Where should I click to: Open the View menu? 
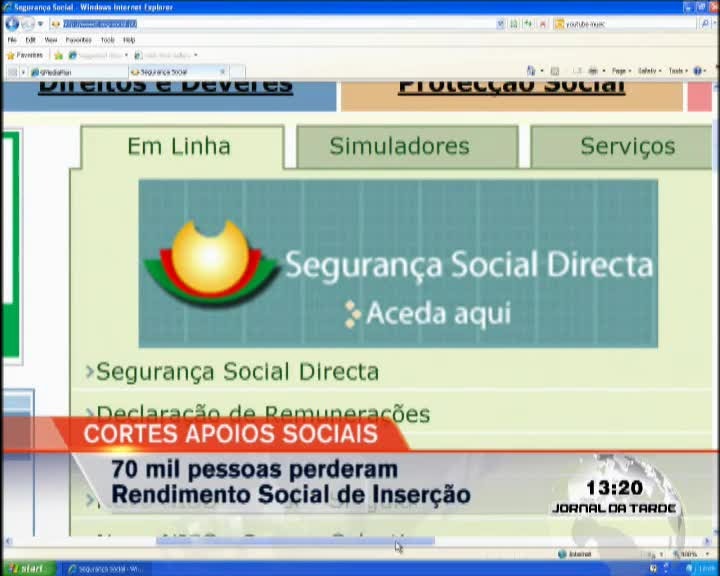50,40
